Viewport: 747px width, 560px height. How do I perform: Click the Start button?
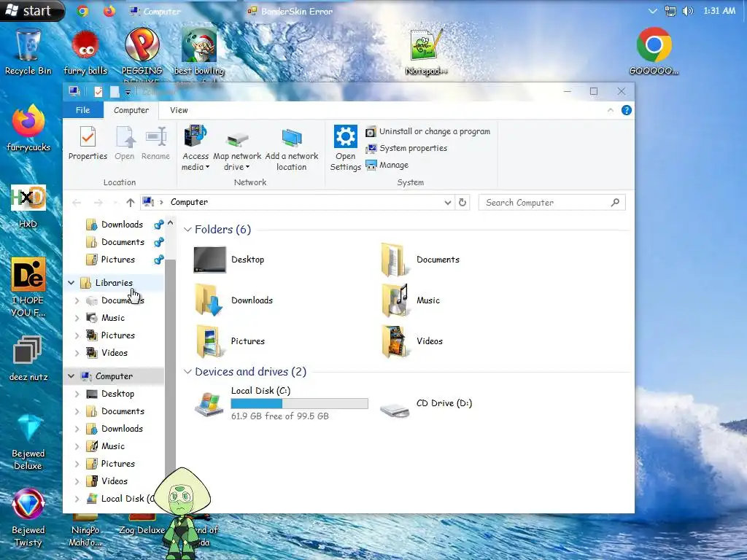pos(31,10)
